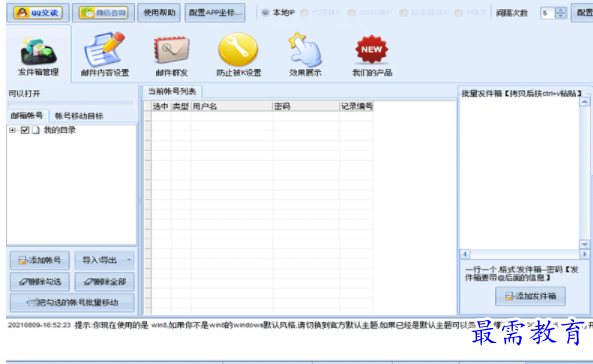Screen dimensions: 593x364
Task: Open the 邮件群发 envelope icon
Action: [171, 56]
